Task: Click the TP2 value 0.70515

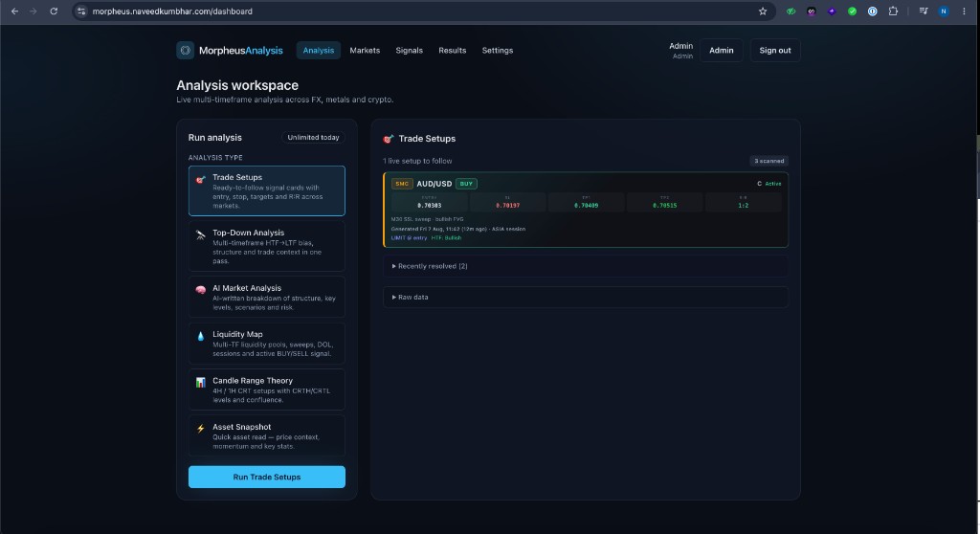Action: [x=664, y=205]
